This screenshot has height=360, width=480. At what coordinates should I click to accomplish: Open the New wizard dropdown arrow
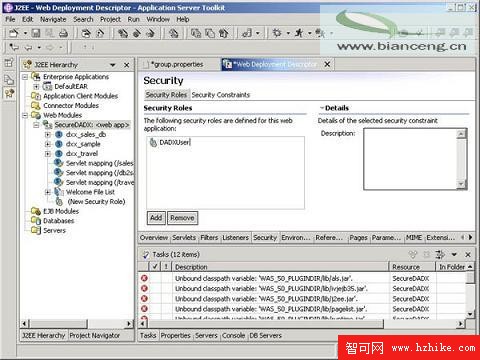click(25, 33)
